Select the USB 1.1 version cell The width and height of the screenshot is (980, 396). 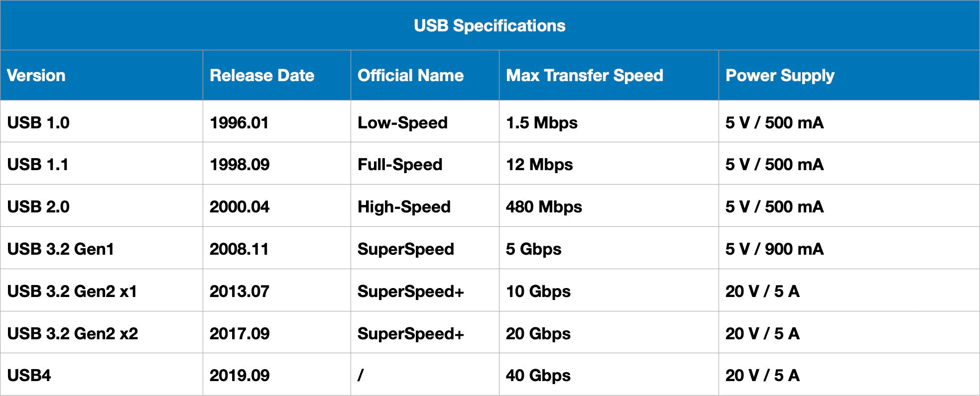coord(38,164)
